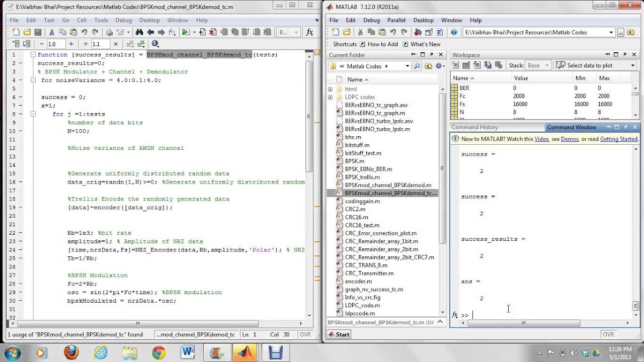Click Save icon in editor toolbar
This screenshot has height=362, width=644.
click(x=38, y=32)
